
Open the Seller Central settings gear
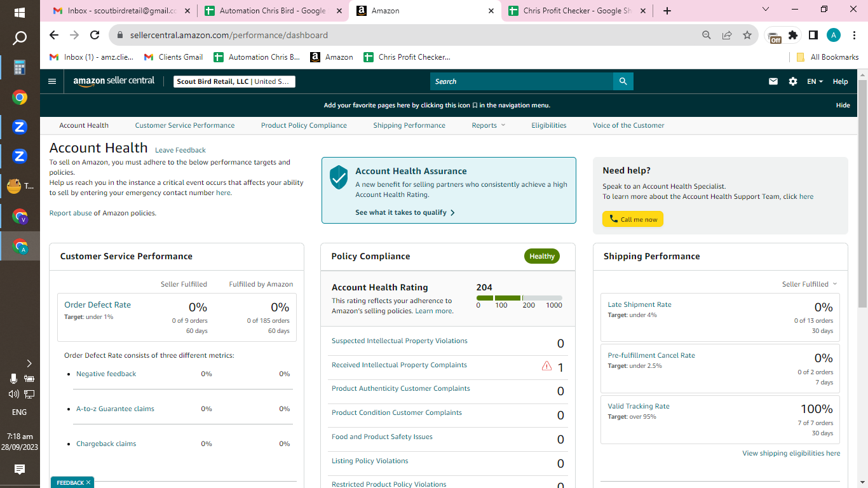tap(793, 81)
